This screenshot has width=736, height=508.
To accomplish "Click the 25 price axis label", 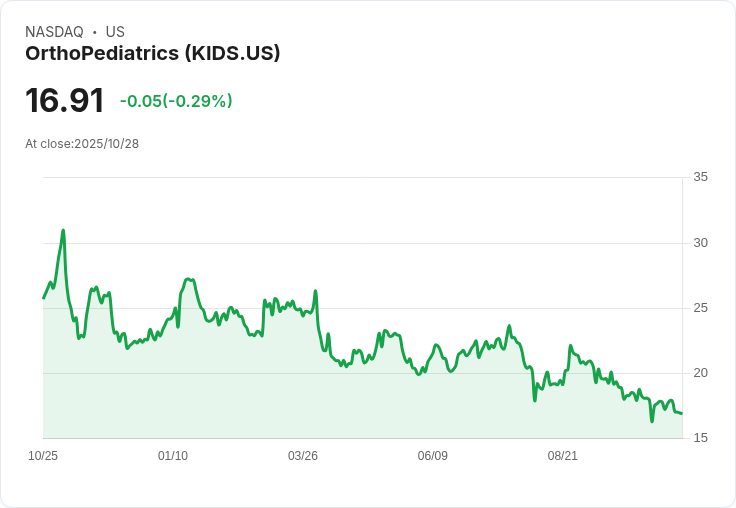I will point(700,308).
